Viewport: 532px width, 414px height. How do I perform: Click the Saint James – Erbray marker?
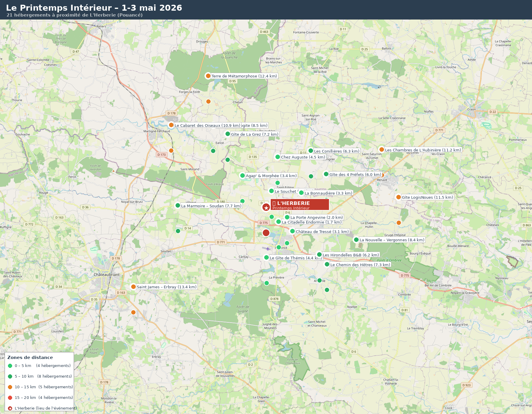(x=133, y=287)
